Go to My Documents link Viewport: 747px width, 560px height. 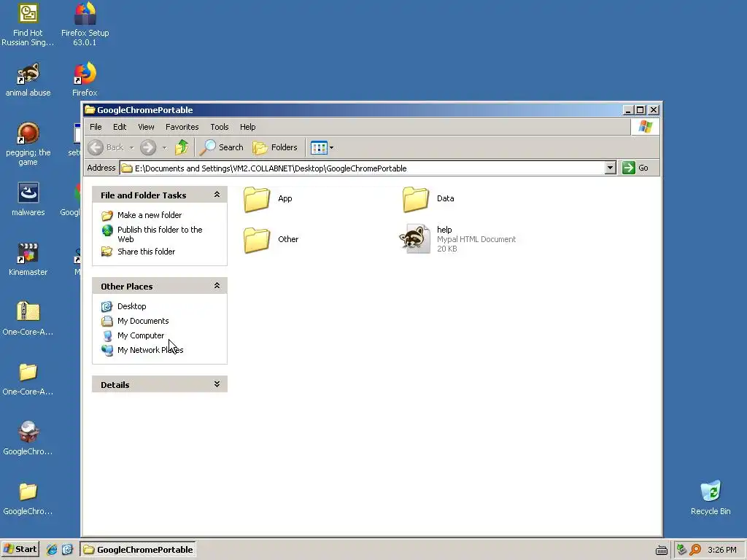(x=143, y=321)
